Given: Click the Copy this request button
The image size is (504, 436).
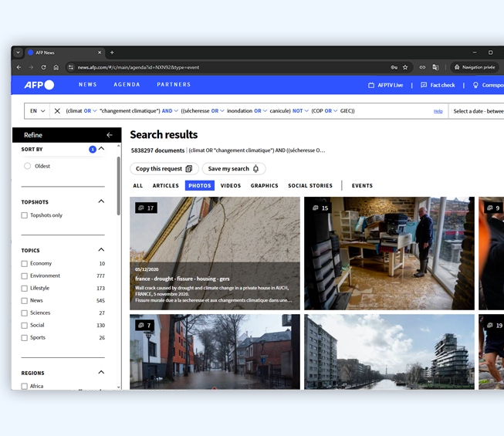Looking at the screenshot, I should tap(164, 169).
